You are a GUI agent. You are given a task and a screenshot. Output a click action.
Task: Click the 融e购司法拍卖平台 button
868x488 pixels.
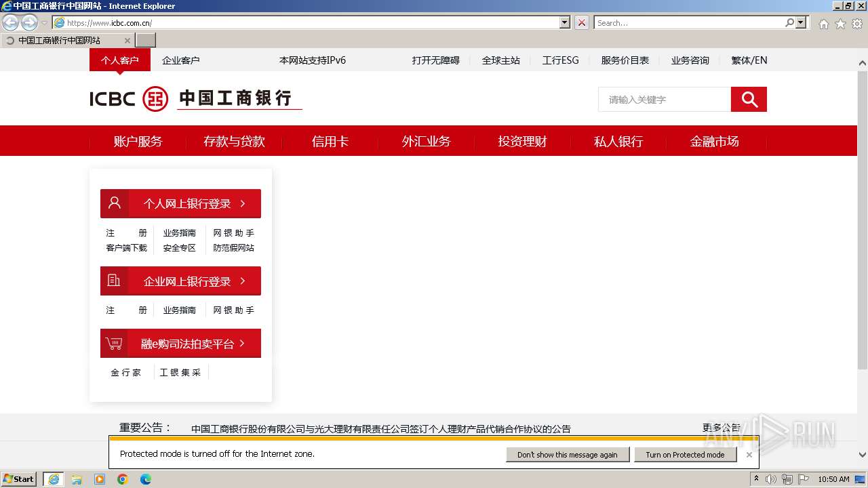[x=180, y=344]
